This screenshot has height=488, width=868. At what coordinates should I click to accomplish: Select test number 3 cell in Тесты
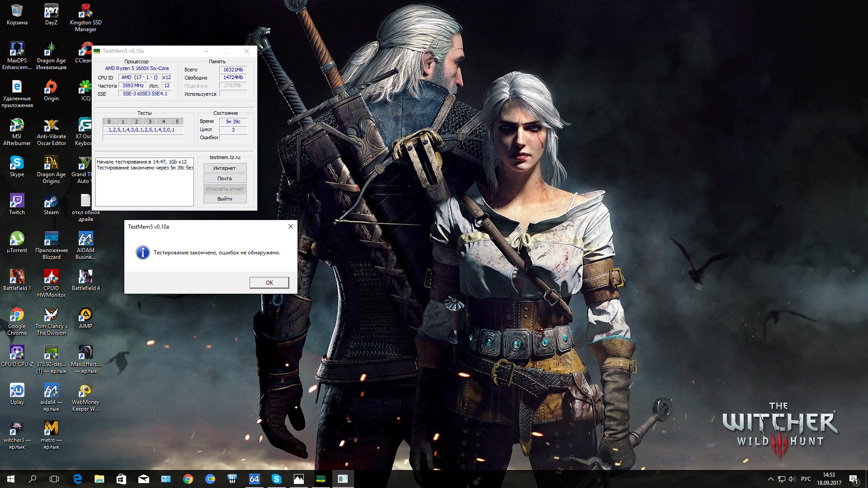tap(150, 122)
